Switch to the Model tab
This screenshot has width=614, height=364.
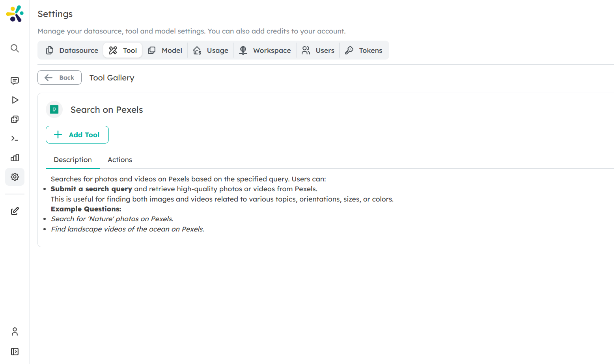click(165, 50)
